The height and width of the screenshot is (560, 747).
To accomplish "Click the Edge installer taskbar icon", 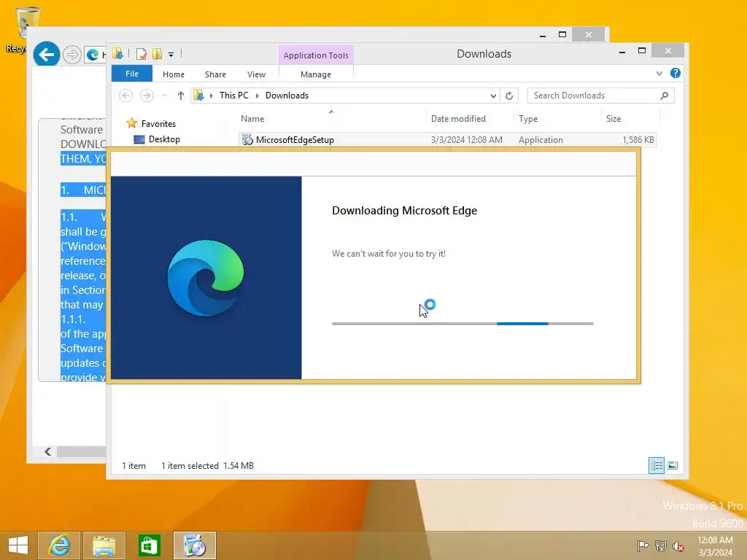I will [x=194, y=545].
